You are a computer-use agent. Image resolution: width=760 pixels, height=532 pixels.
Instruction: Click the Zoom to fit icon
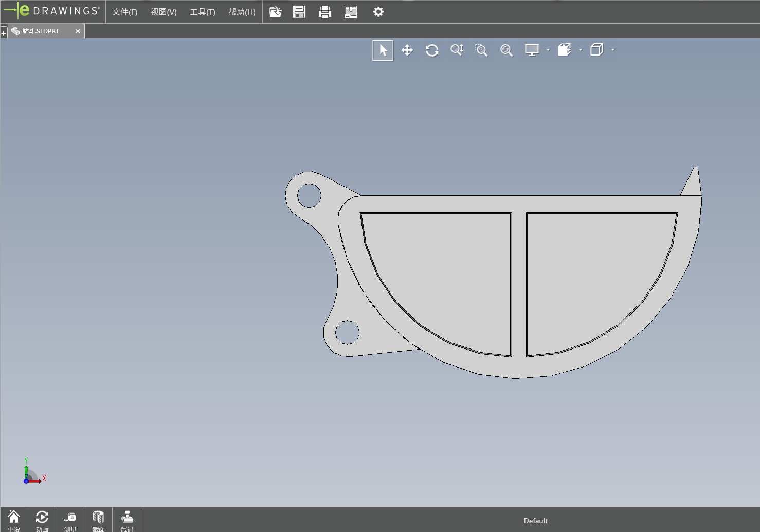click(506, 50)
